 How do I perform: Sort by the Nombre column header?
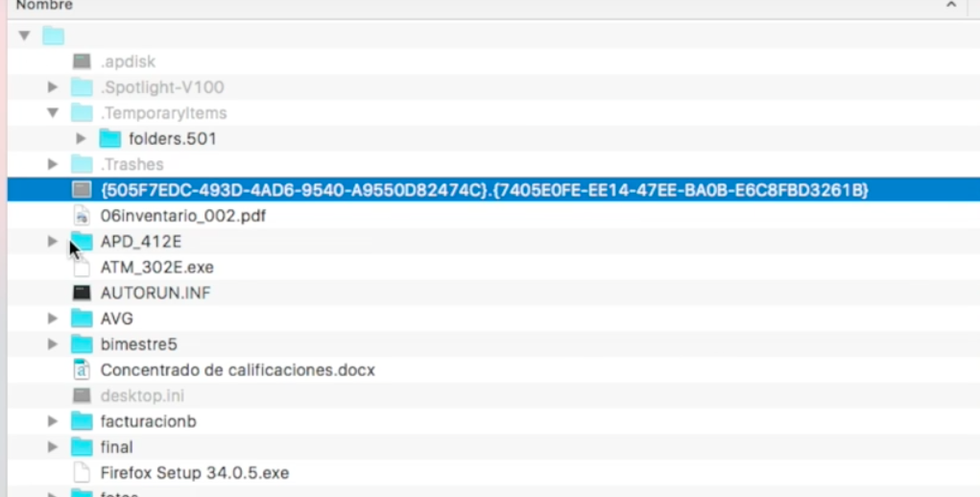click(44, 6)
